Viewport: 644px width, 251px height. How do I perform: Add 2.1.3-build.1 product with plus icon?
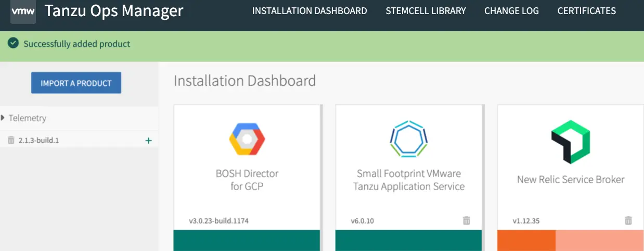pyautogui.click(x=148, y=140)
